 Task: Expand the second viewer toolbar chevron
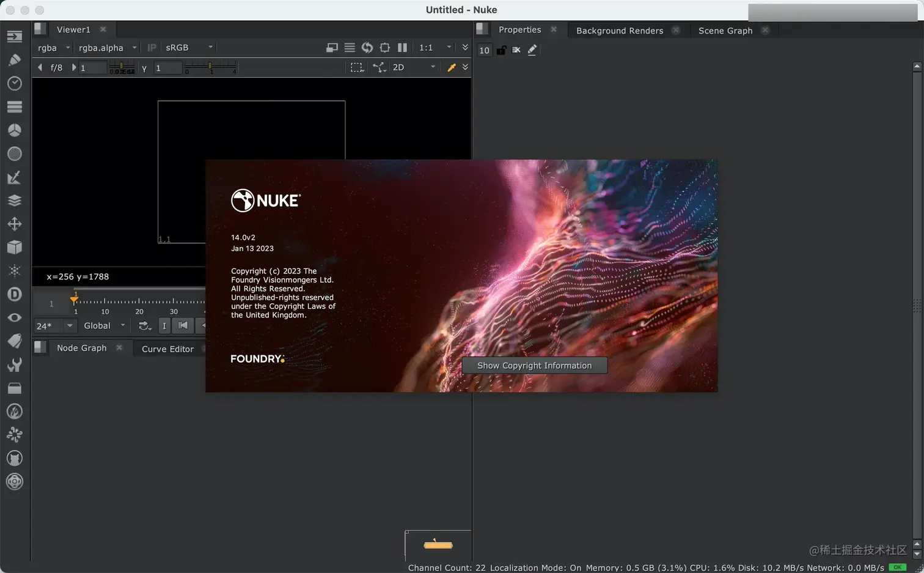pyautogui.click(x=465, y=67)
